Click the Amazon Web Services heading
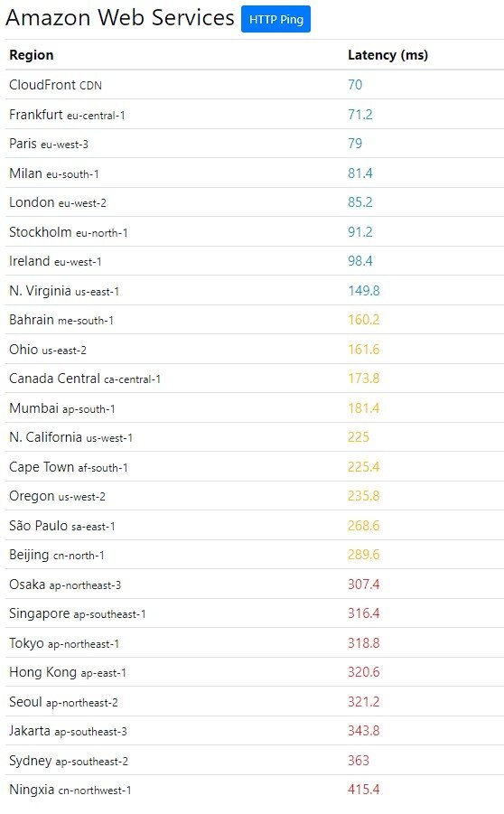 [x=120, y=18]
